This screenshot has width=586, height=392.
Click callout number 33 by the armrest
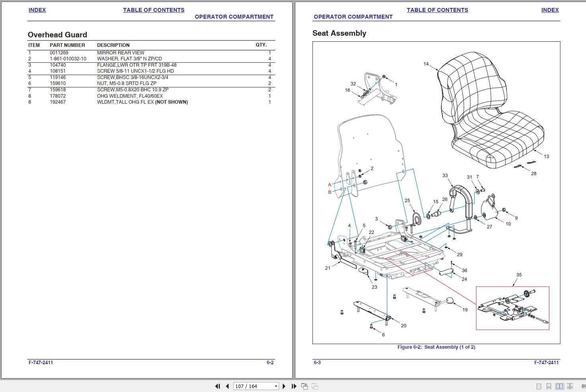(x=445, y=176)
